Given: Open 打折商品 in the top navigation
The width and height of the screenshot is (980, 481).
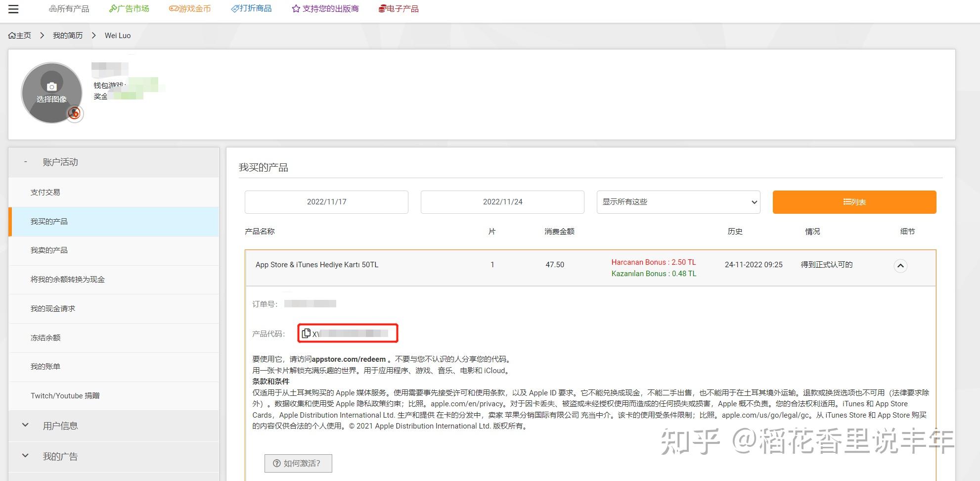Looking at the screenshot, I should click(x=251, y=9).
